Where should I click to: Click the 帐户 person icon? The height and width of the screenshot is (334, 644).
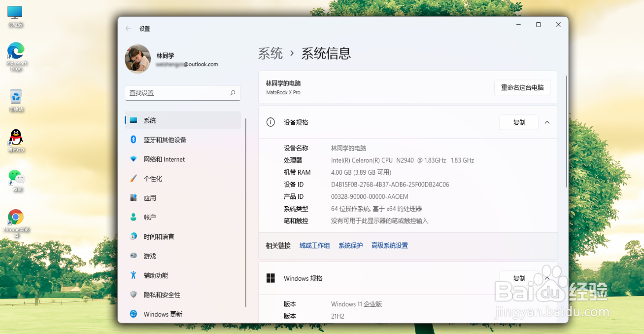134,217
